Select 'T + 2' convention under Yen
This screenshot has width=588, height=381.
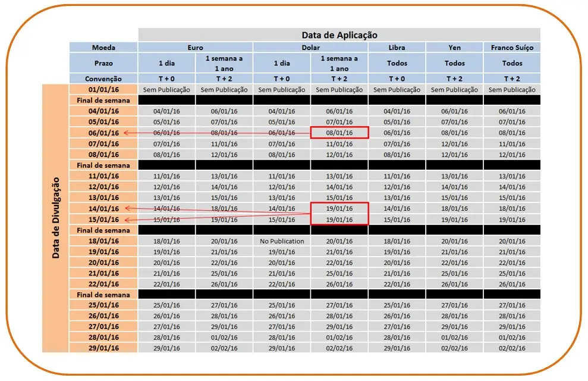coord(454,79)
